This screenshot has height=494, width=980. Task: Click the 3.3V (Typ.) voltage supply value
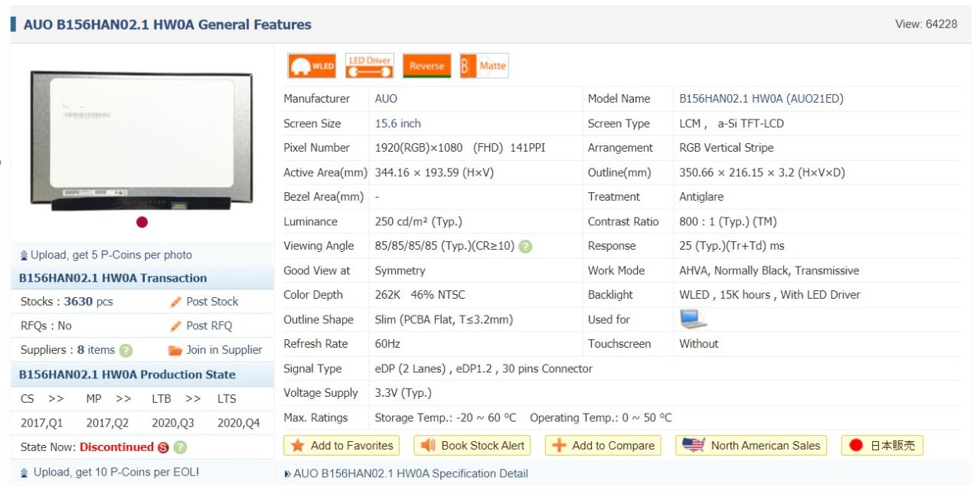click(x=403, y=393)
